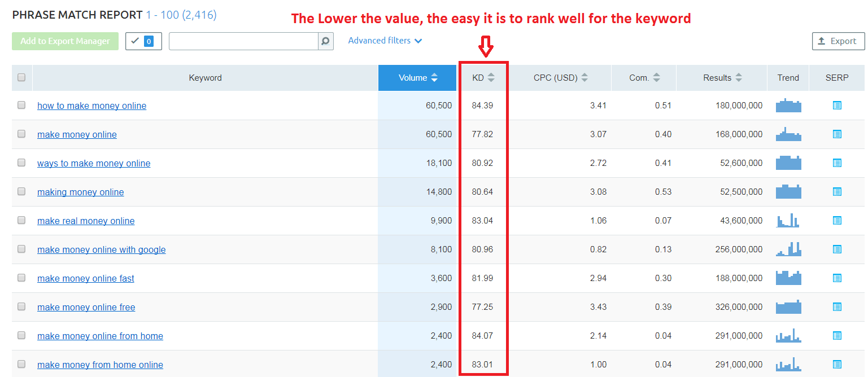The width and height of the screenshot is (868, 377).
Task: Show the trend chart for how to make money online
Action: (788, 106)
